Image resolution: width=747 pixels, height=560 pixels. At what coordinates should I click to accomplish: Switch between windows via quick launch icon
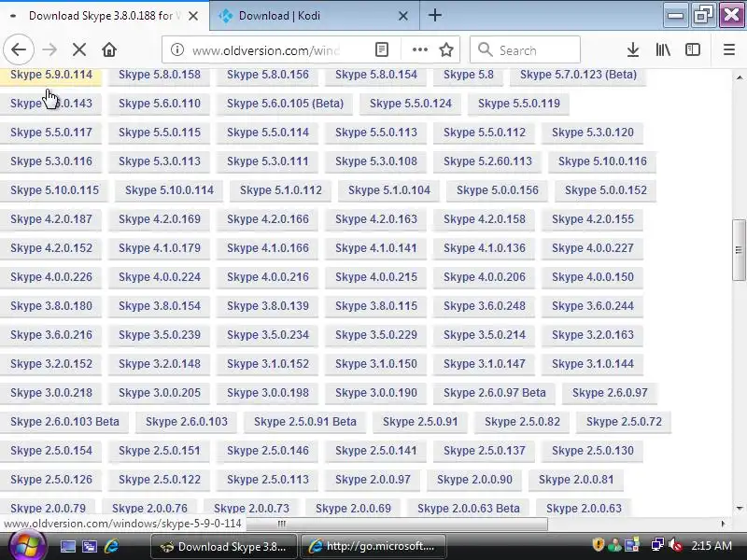point(89,546)
